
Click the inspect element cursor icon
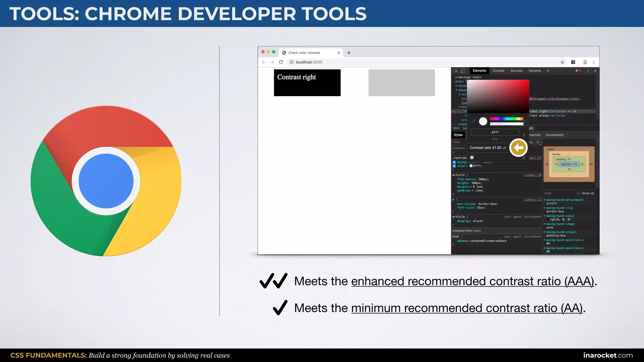point(456,71)
